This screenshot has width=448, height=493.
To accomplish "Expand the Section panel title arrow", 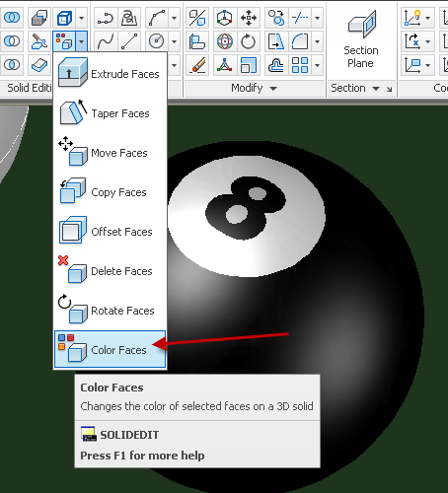I will click(376, 88).
